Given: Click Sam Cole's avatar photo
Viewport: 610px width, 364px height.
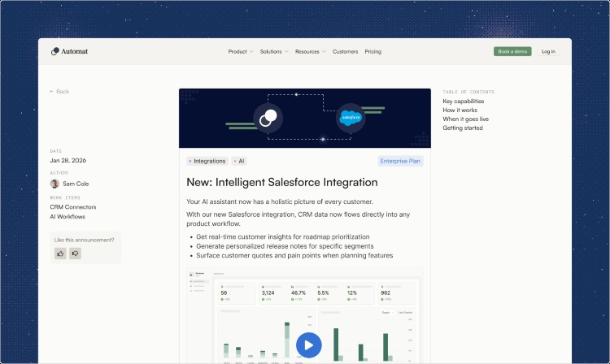Looking at the screenshot, I should point(54,184).
